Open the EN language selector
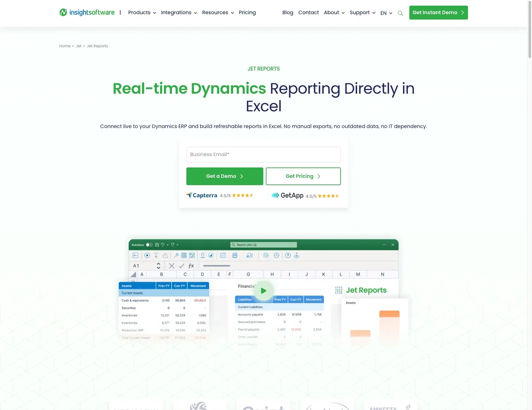The image size is (532, 410). pos(386,13)
